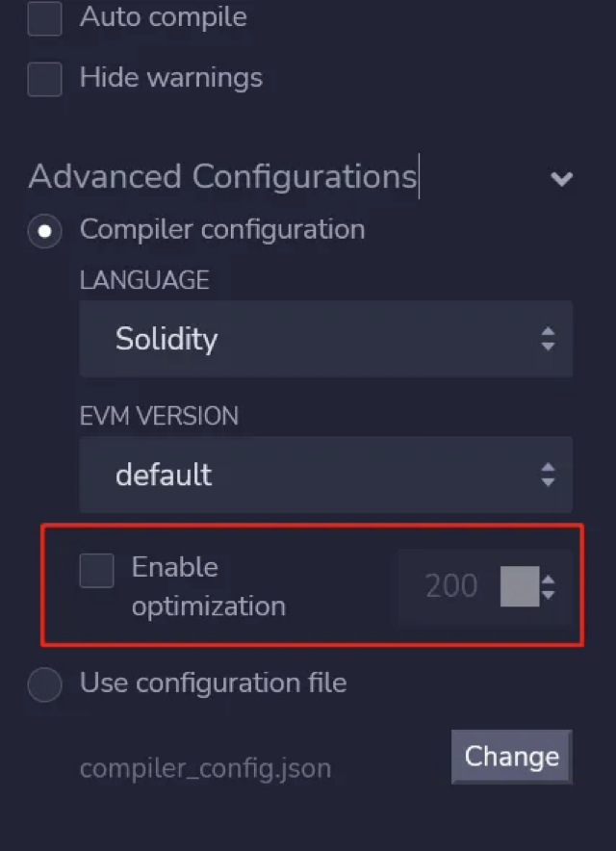Increase optimization runs with up arrow
The image size is (616, 851).
coord(549,580)
